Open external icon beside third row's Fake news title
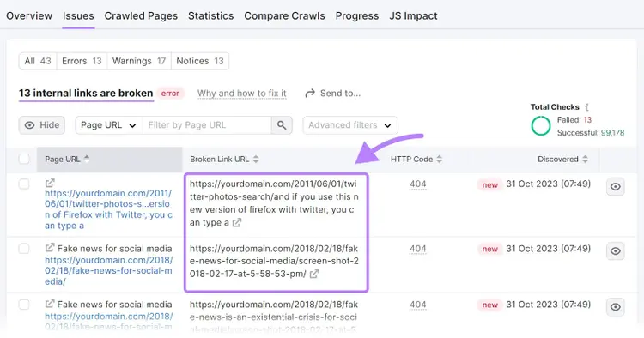 tap(50, 304)
